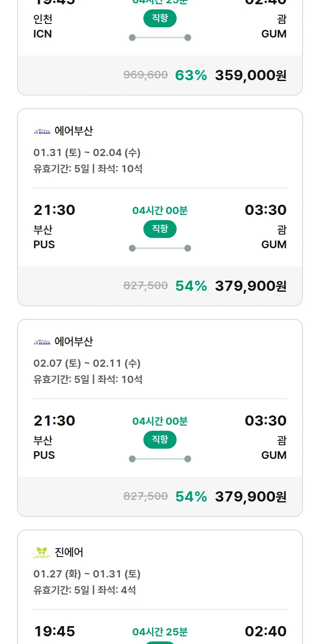The height and width of the screenshot is (644, 320).
Task: Click the route line on the 01.31 PUS–GUM flight
Action: (x=160, y=248)
